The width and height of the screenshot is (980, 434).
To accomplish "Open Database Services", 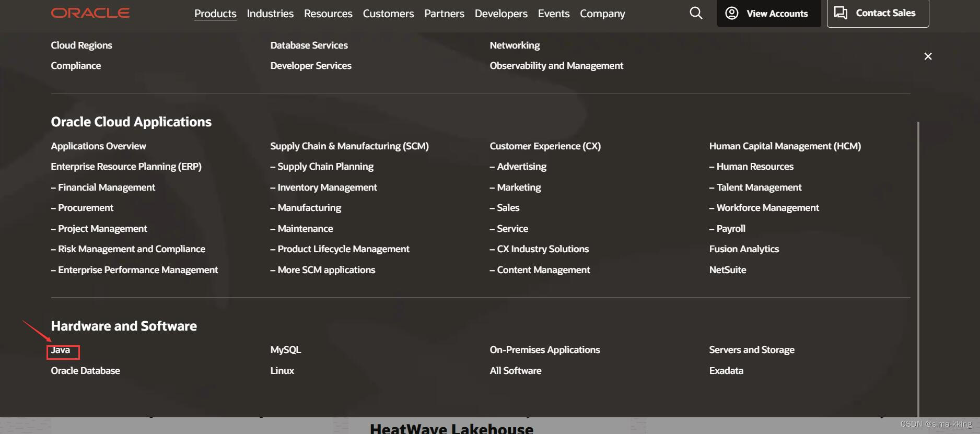I will 309,45.
